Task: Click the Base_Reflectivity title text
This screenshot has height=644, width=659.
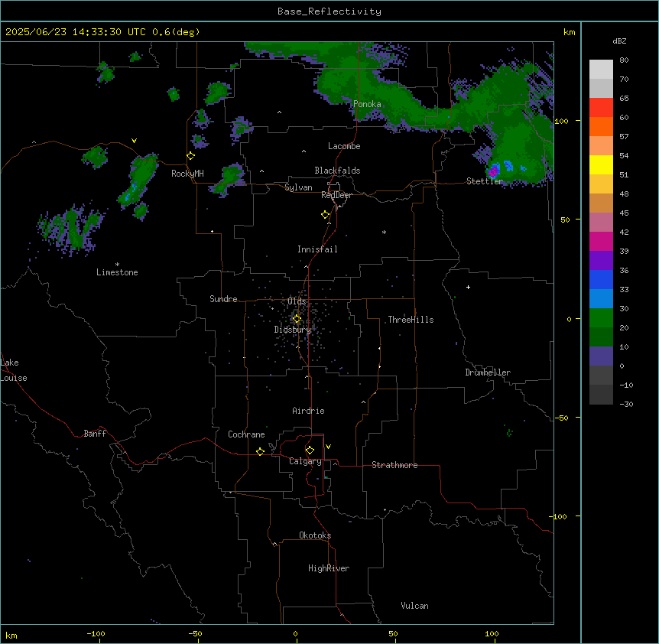Action: click(x=329, y=11)
